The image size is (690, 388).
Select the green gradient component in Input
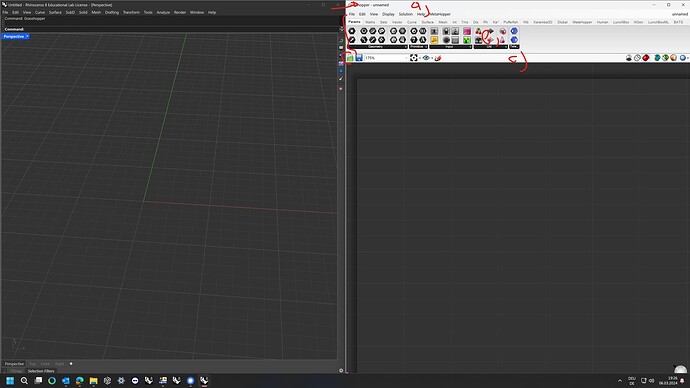coord(467,40)
